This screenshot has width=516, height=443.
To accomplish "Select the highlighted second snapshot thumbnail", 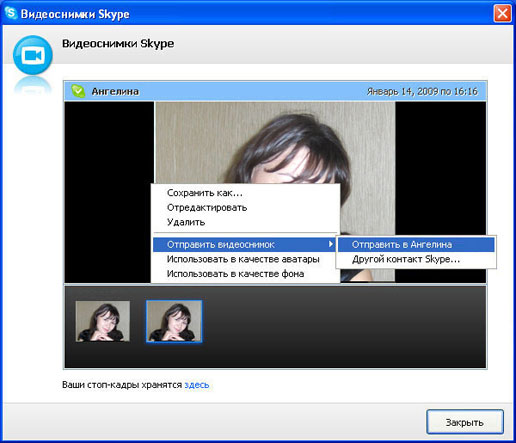I will coord(174,321).
